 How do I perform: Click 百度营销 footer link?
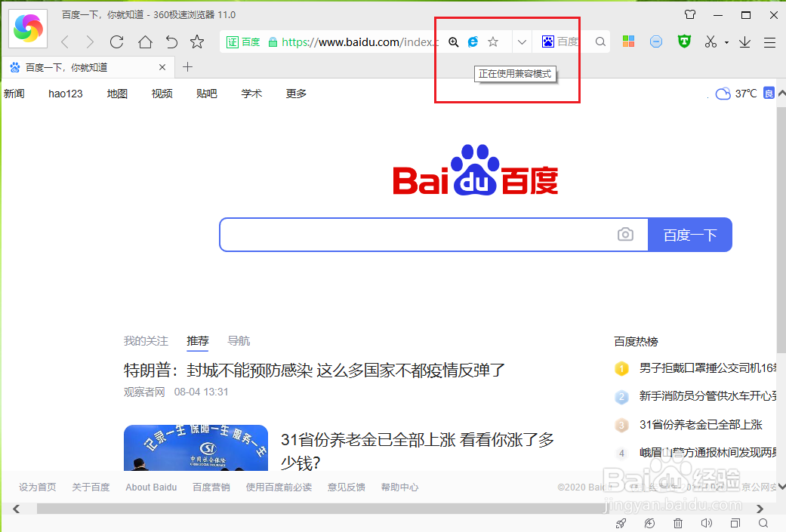coord(211,487)
